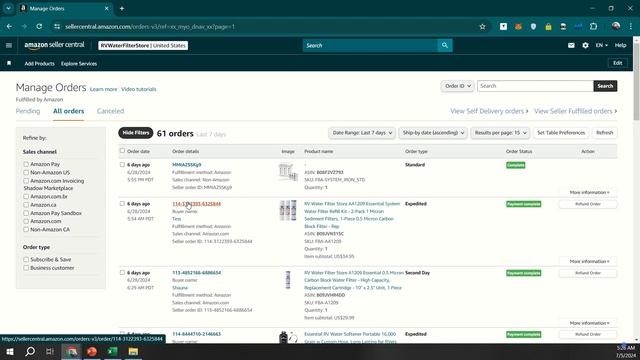
Task: Open the messages envelope icon
Action: tap(571, 45)
